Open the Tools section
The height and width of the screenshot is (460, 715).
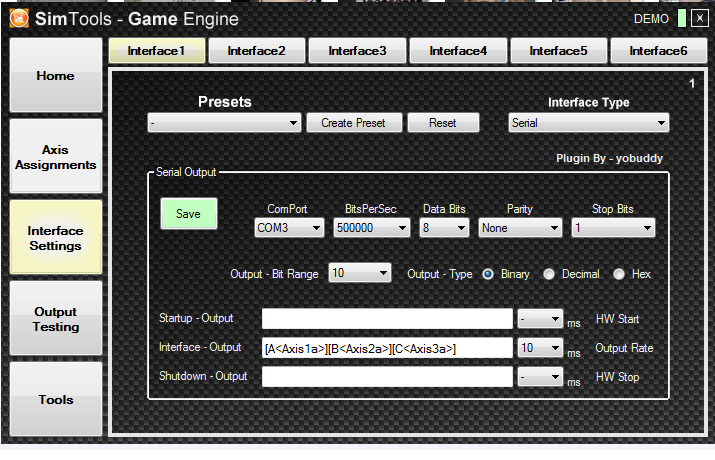point(56,399)
